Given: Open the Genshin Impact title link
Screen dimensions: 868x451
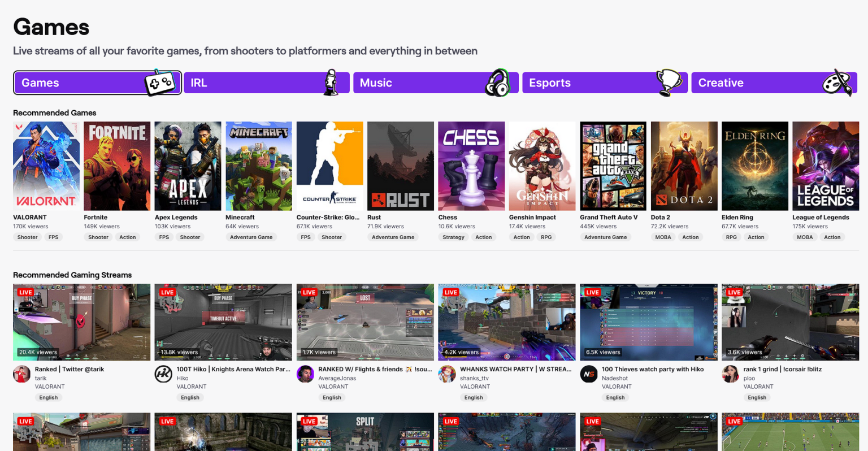Looking at the screenshot, I should (532, 217).
